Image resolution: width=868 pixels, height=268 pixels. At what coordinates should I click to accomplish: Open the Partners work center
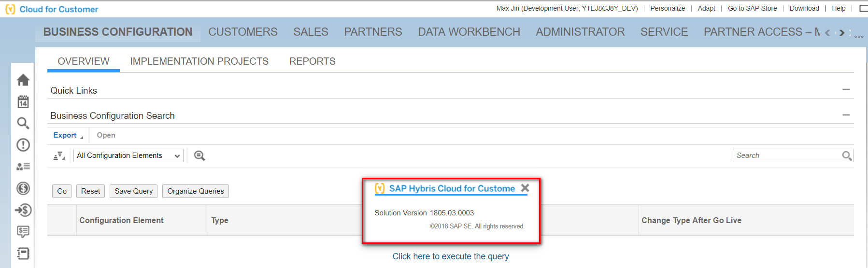[x=373, y=32]
